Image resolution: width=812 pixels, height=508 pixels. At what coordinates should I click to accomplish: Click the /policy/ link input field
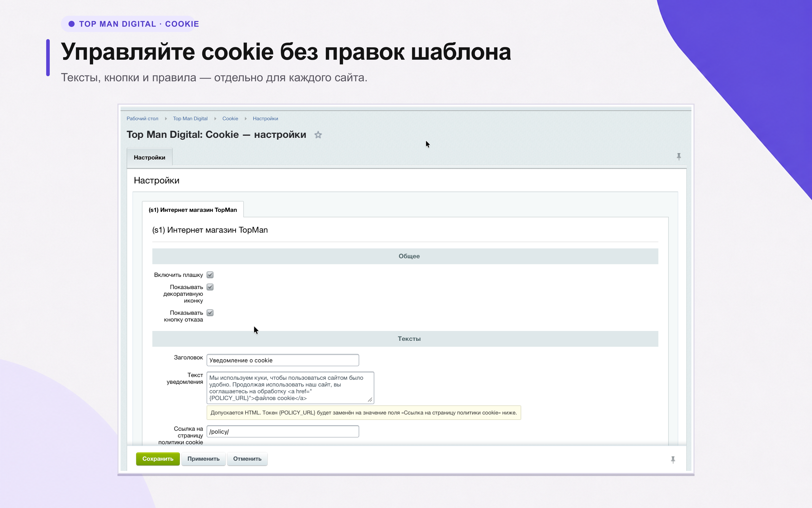pyautogui.click(x=282, y=431)
